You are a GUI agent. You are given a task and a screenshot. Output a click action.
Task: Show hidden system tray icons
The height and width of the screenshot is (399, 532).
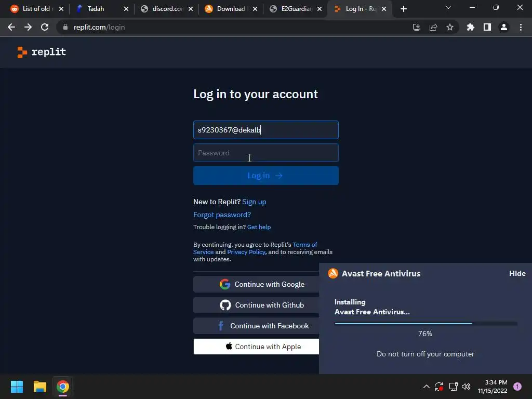[x=427, y=387]
